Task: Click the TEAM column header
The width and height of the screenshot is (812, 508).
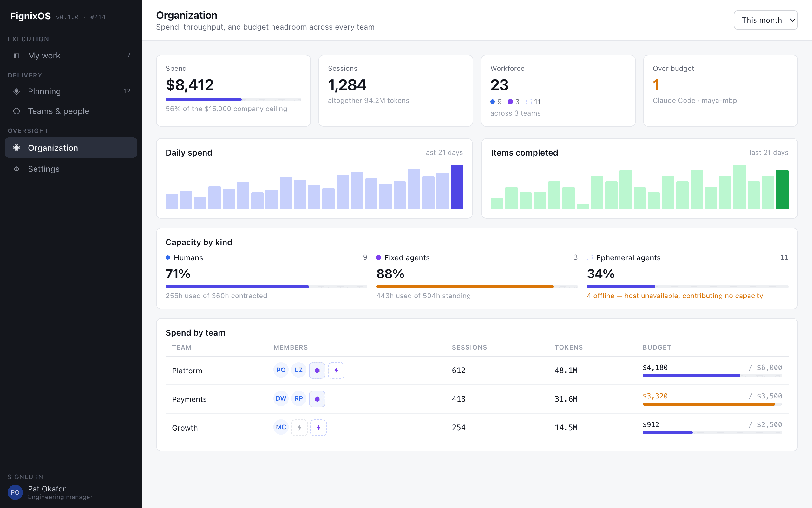Action: (181, 347)
